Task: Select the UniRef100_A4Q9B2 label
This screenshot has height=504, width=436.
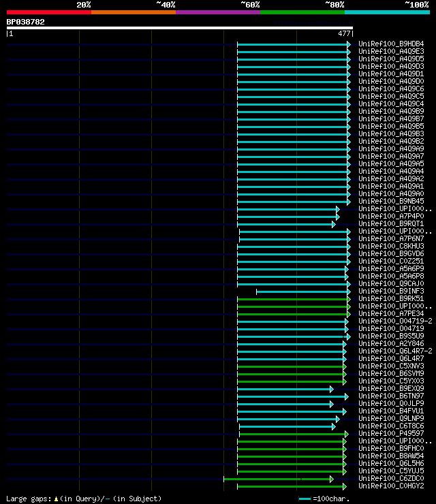Action: tap(391, 142)
